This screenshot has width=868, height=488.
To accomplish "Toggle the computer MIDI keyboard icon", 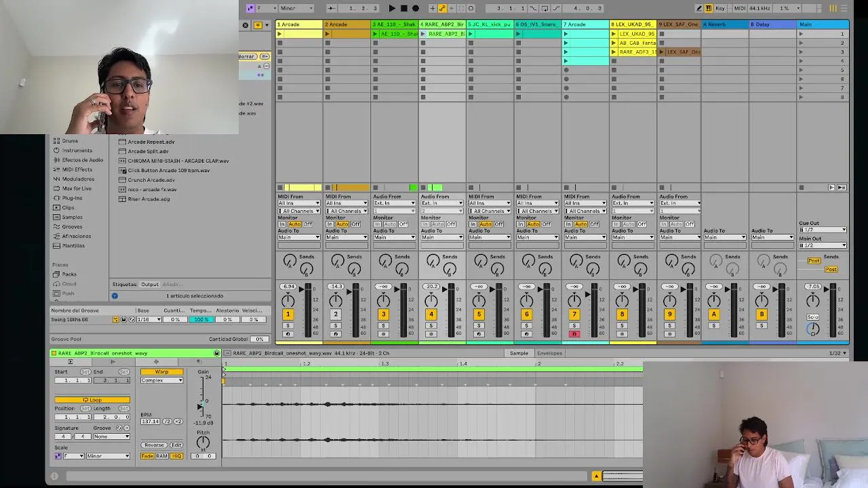I will (x=709, y=8).
